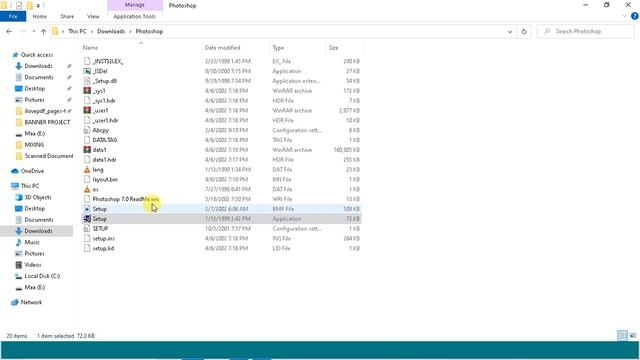Select Downloads under This PC
The width and height of the screenshot is (640, 360).
click(x=38, y=231)
